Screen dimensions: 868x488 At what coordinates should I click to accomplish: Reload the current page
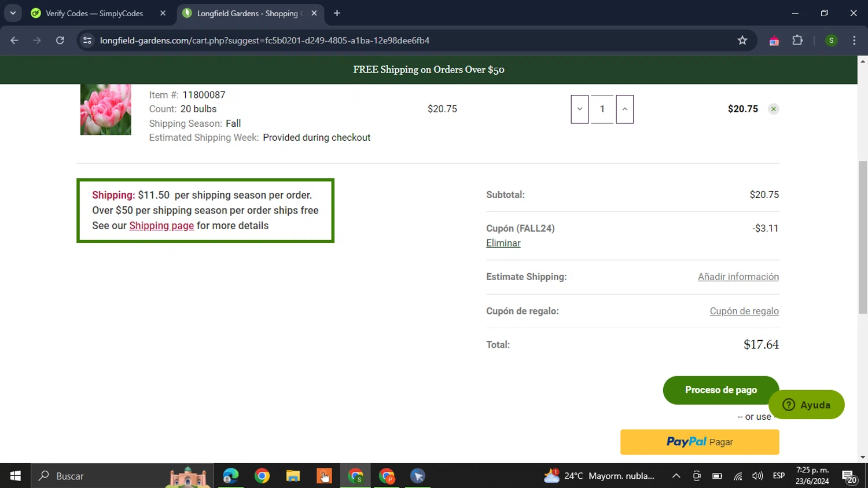[60, 41]
